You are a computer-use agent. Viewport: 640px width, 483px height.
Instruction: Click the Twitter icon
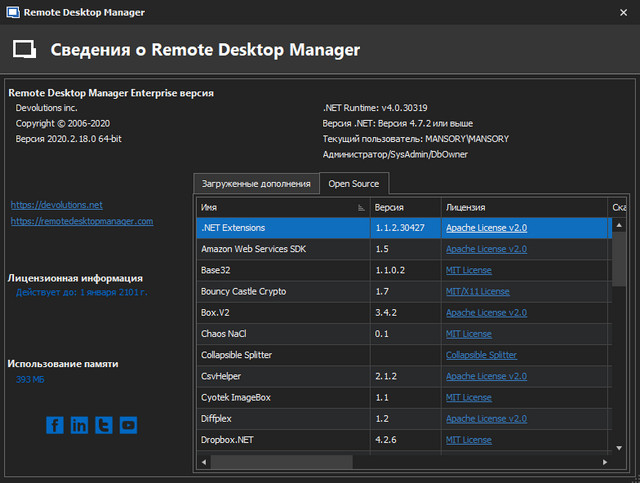104,425
